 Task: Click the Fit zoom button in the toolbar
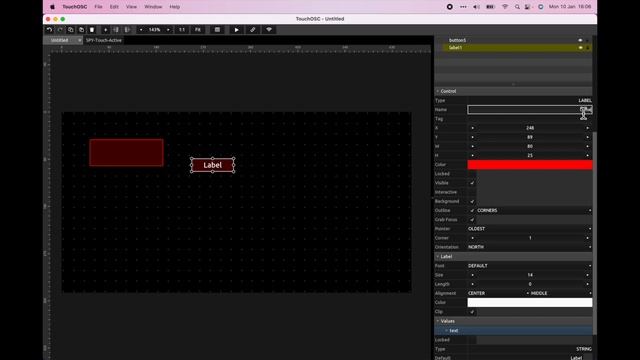click(x=198, y=30)
